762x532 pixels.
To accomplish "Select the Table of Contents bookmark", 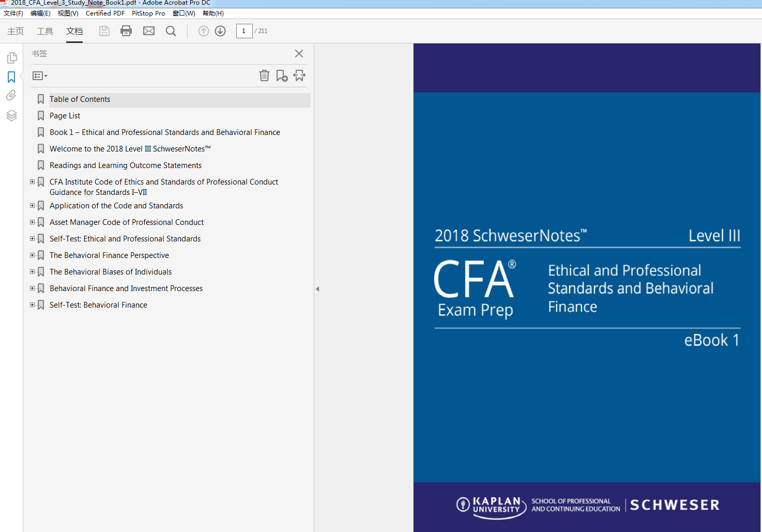I will point(80,99).
